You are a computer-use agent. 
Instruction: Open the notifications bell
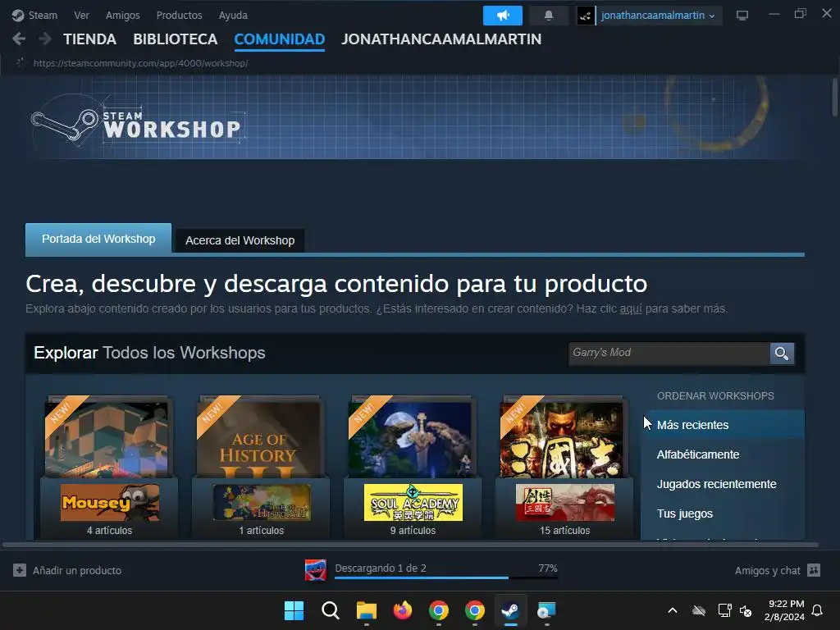(x=549, y=16)
